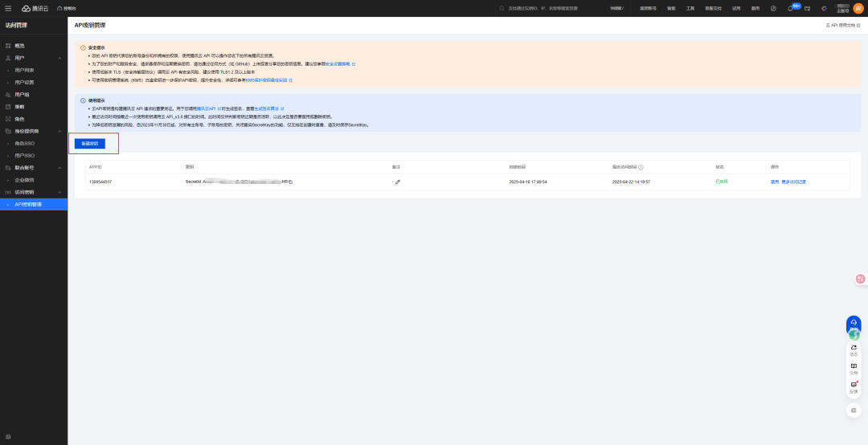
Task: Click the compass explore icon in top bar
Action: tap(773, 8)
